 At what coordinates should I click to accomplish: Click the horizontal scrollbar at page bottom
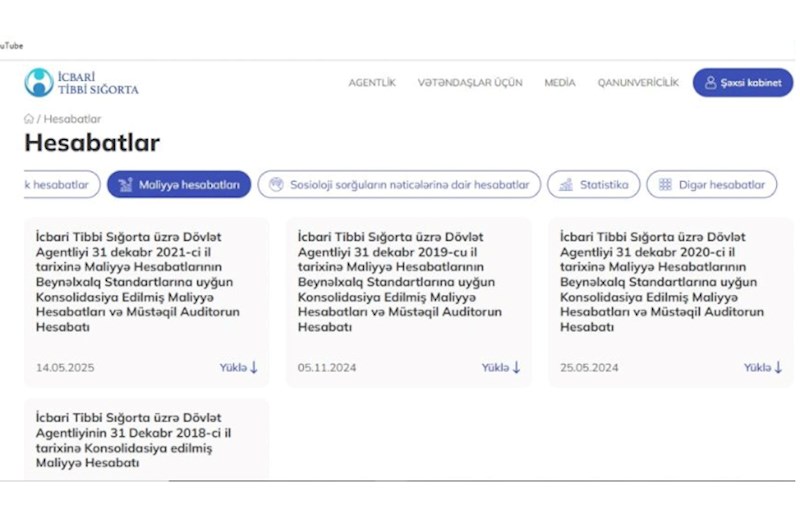(482, 480)
